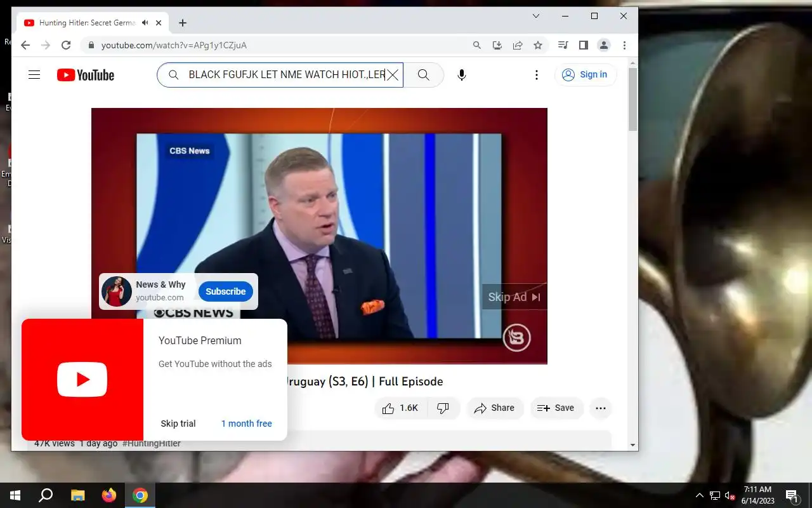
Task: Click the #HuntingHitler hashtag
Action: (151, 443)
